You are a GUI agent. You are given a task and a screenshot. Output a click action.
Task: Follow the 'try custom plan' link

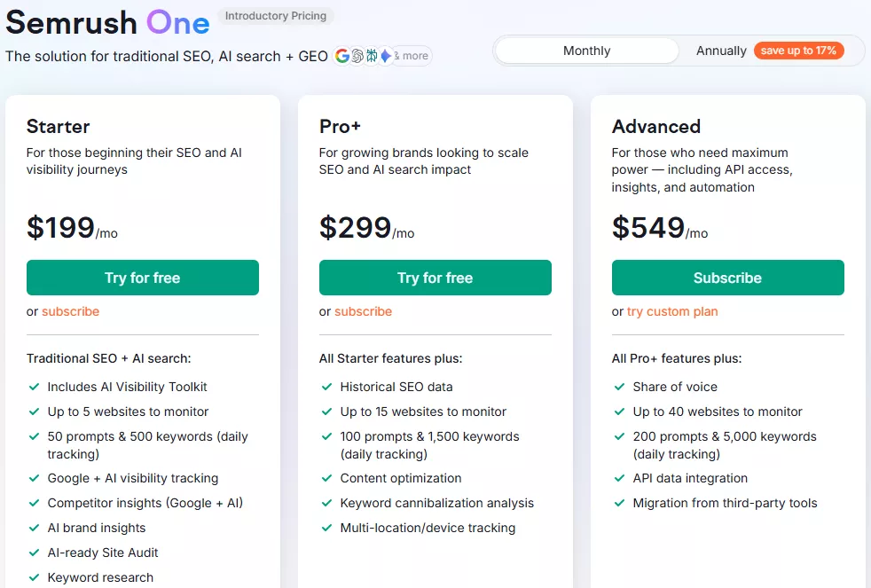[672, 311]
